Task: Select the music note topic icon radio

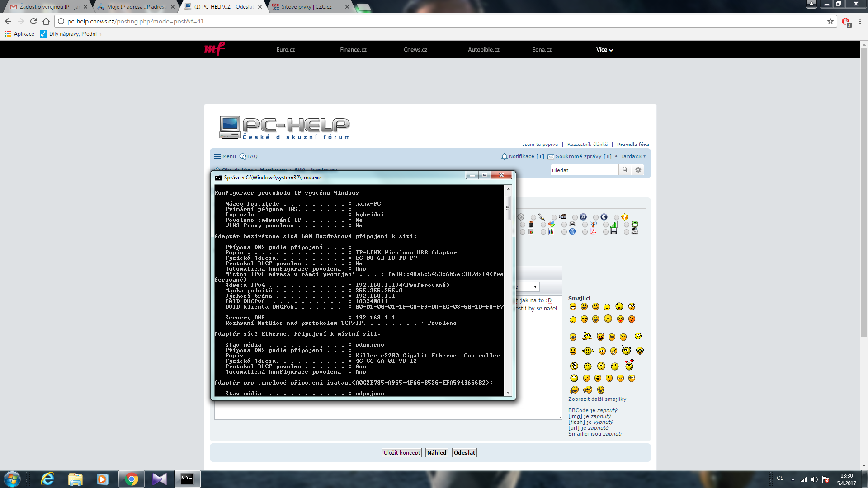Action: pos(575,217)
